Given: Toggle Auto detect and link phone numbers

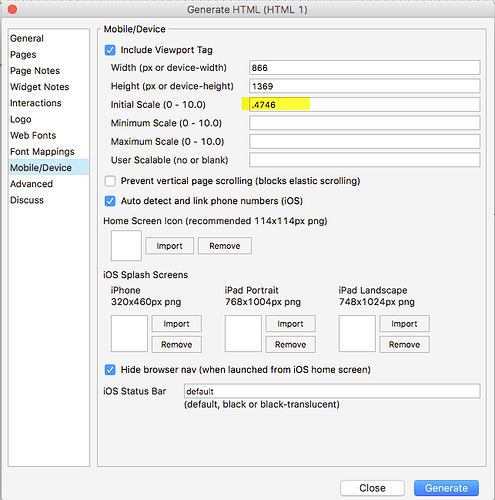Looking at the screenshot, I should click(110, 201).
